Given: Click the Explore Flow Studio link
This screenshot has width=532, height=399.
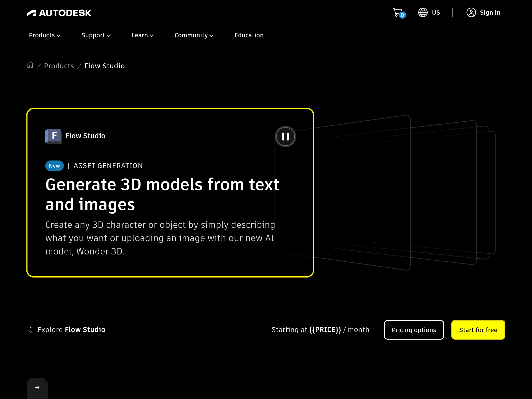Looking at the screenshot, I should point(71,329).
